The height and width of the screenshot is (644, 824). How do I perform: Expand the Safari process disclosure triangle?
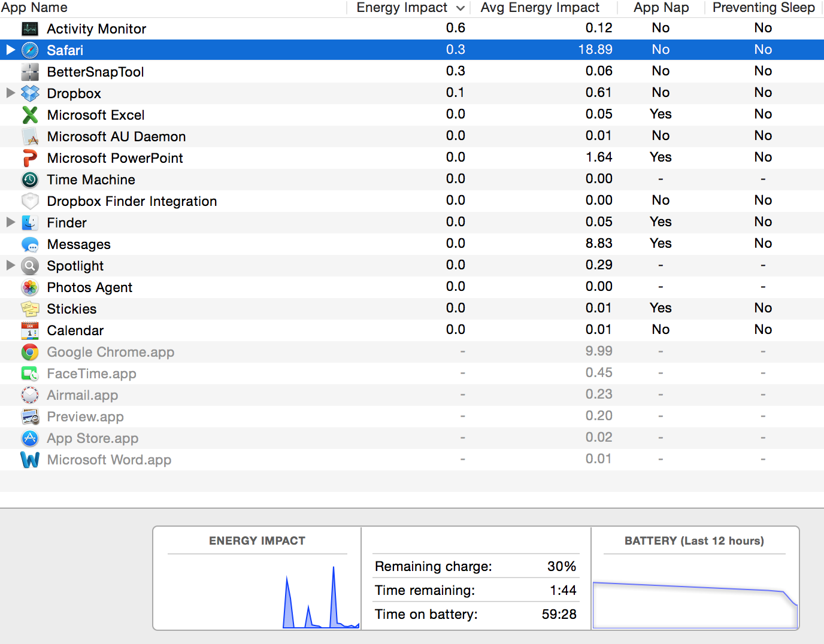tap(10, 50)
